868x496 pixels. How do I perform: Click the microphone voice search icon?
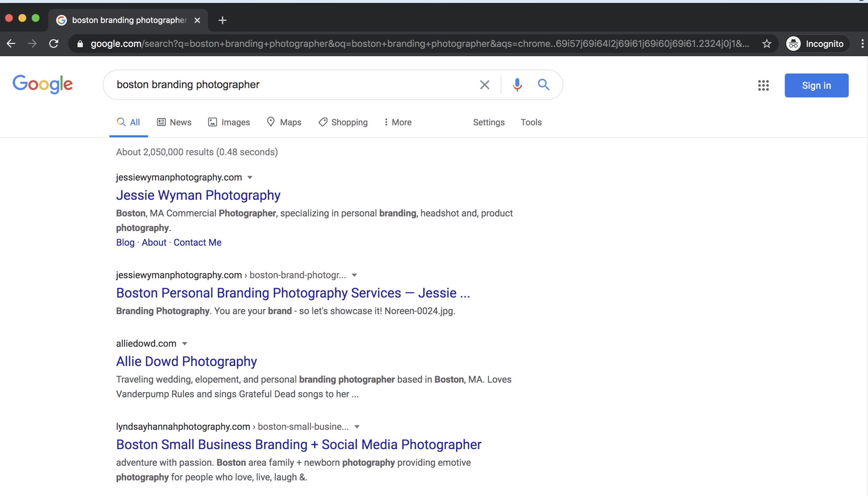pos(517,85)
